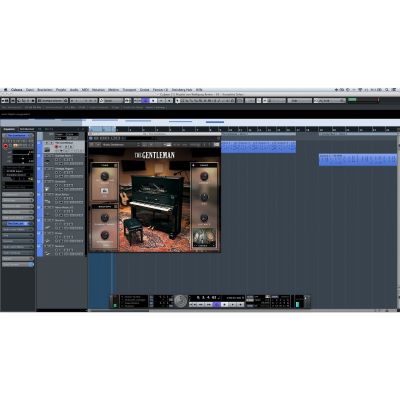This screenshot has width=400, height=400.
Task: Click the upper Anatomy panel knob
Action: (105, 218)
